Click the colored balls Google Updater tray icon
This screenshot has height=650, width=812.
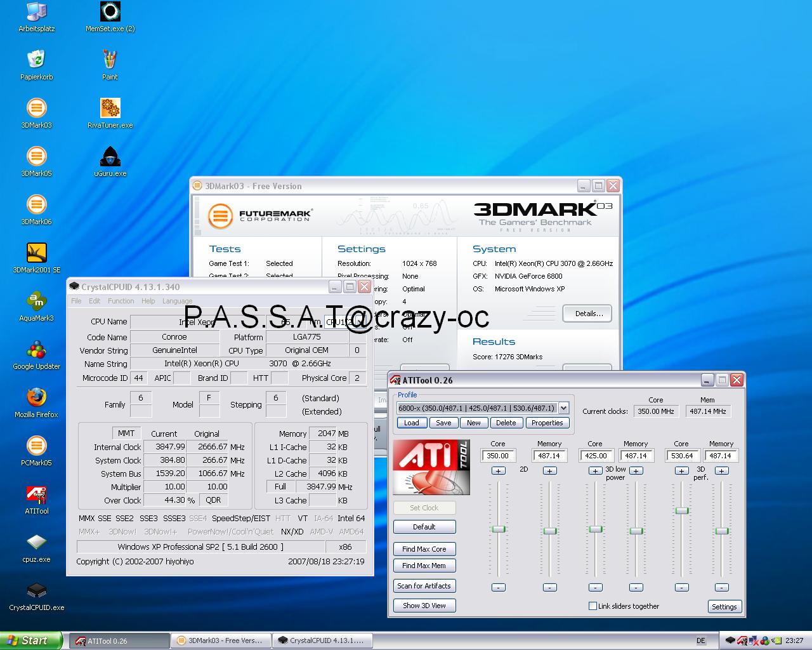(765, 640)
